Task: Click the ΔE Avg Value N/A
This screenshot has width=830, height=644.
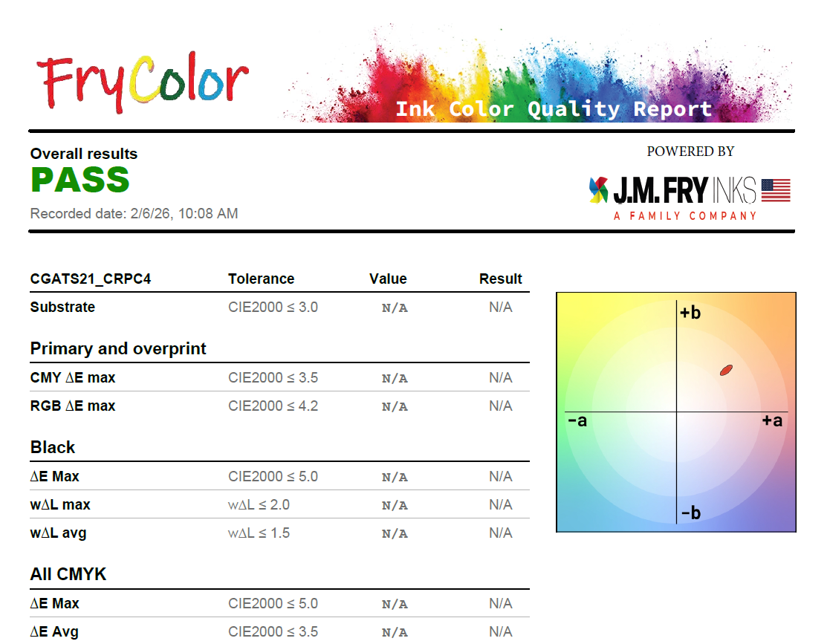Action: [x=395, y=632]
